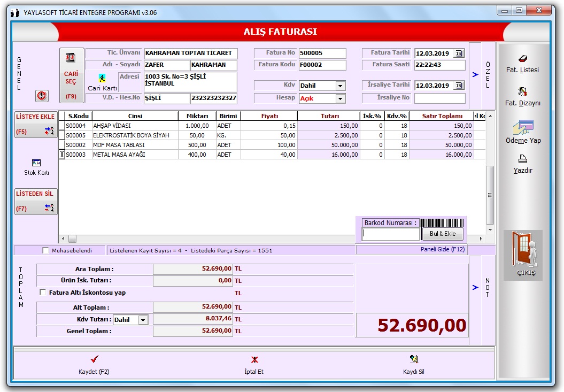The width and height of the screenshot is (564, 392).
Task: Click the Adresi text box
Action: [x=191, y=82]
